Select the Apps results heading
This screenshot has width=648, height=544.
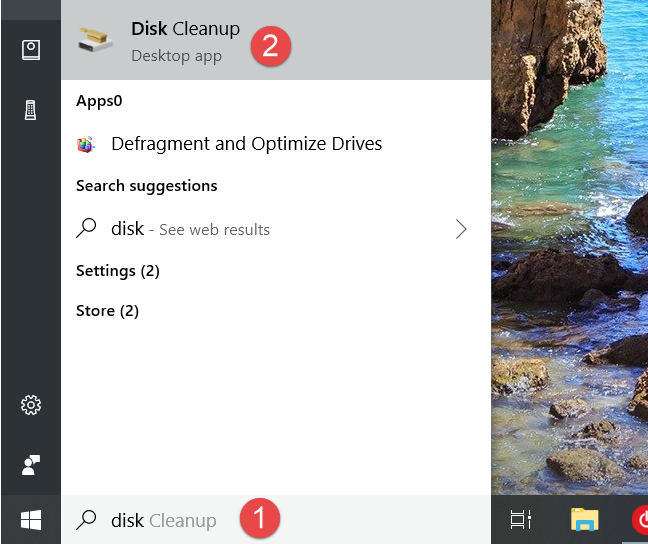pos(99,101)
